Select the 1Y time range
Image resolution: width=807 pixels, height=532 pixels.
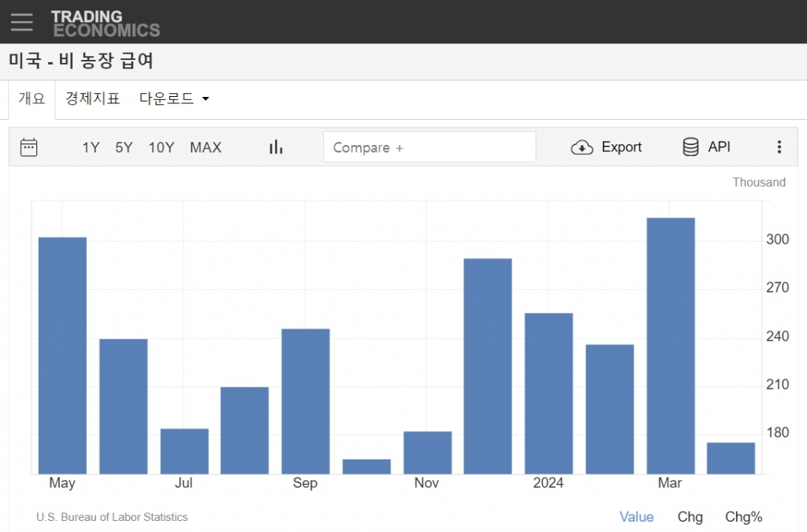pyautogui.click(x=91, y=147)
